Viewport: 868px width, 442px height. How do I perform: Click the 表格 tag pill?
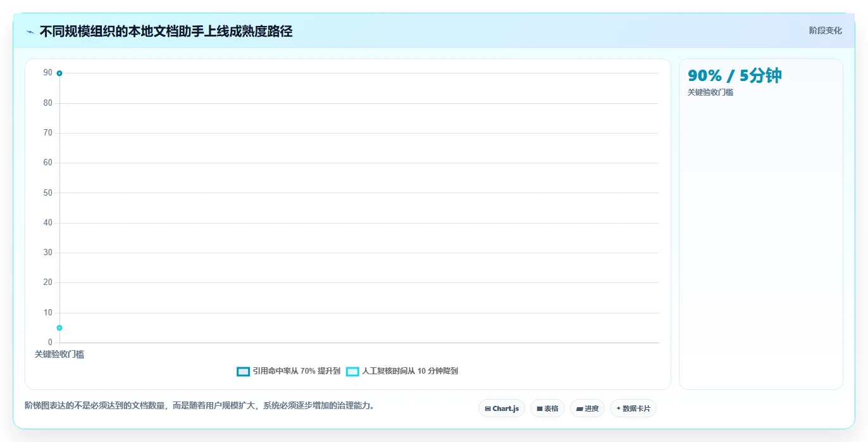click(x=547, y=408)
